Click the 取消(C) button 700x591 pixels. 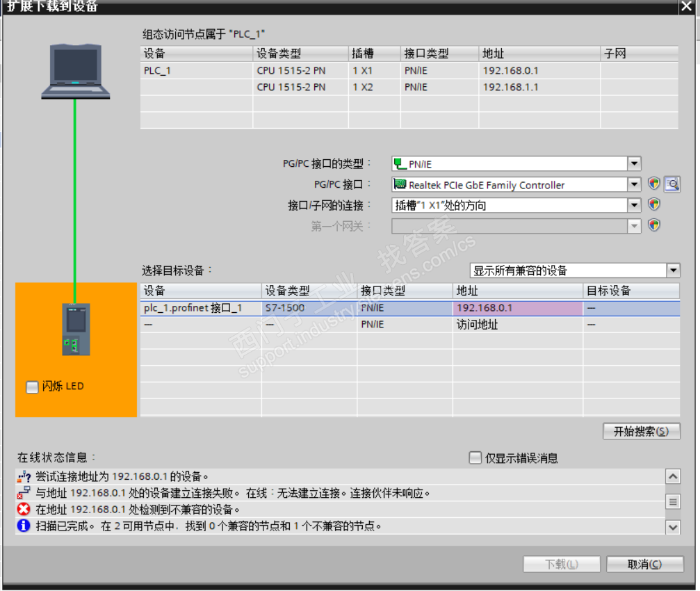tap(644, 564)
